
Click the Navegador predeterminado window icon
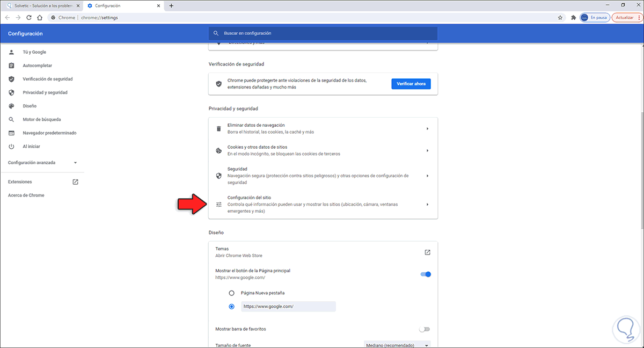tap(11, 133)
